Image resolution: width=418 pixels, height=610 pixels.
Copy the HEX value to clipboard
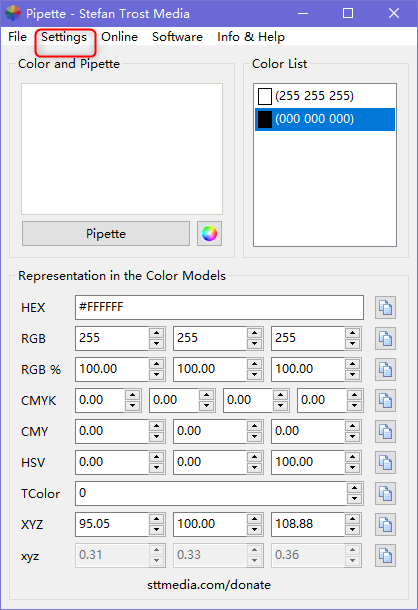385,307
